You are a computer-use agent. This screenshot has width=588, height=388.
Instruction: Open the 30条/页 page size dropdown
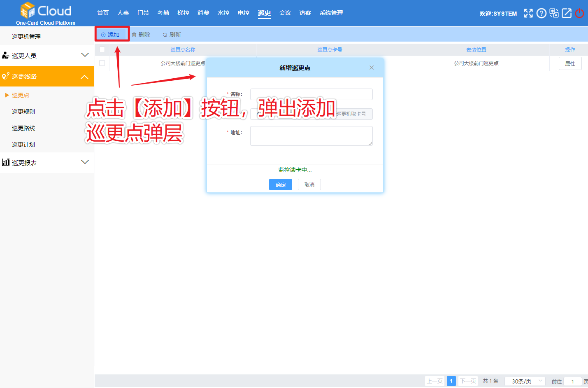click(x=525, y=381)
